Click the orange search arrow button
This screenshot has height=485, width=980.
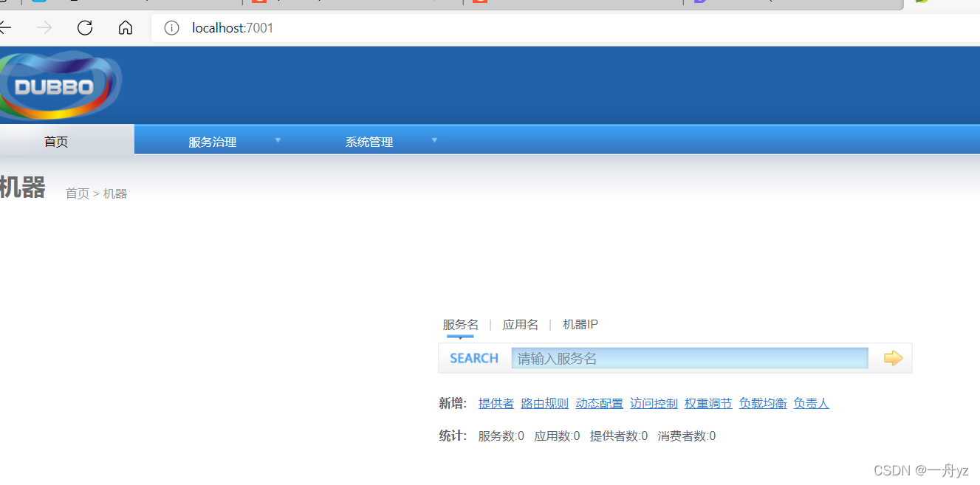tap(893, 357)
